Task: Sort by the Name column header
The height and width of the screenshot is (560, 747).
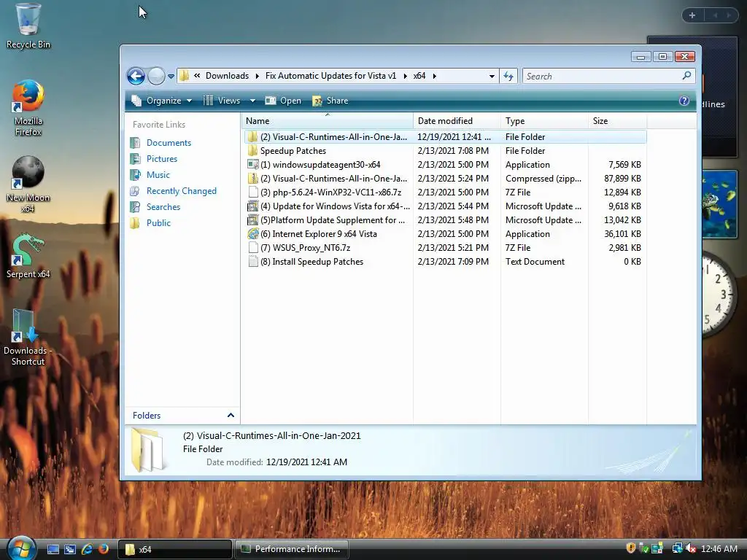Action: pyautogui.click(x=328, y=121)
